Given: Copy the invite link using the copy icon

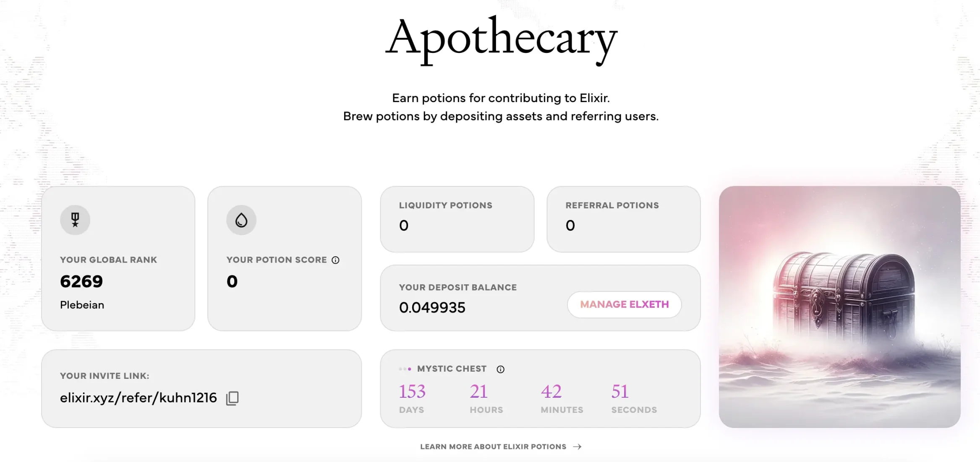Looking at the screenshot, I should (233, 398).
